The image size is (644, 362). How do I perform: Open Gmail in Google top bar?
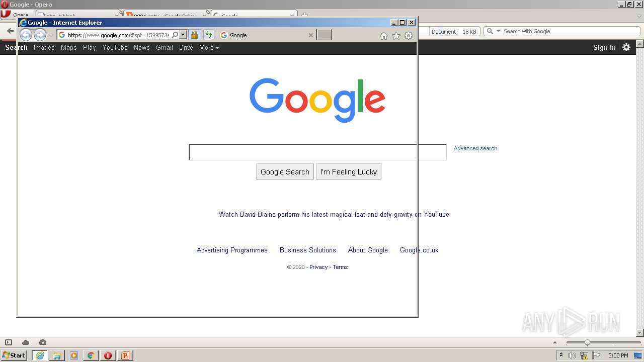[x=165, y=47]
